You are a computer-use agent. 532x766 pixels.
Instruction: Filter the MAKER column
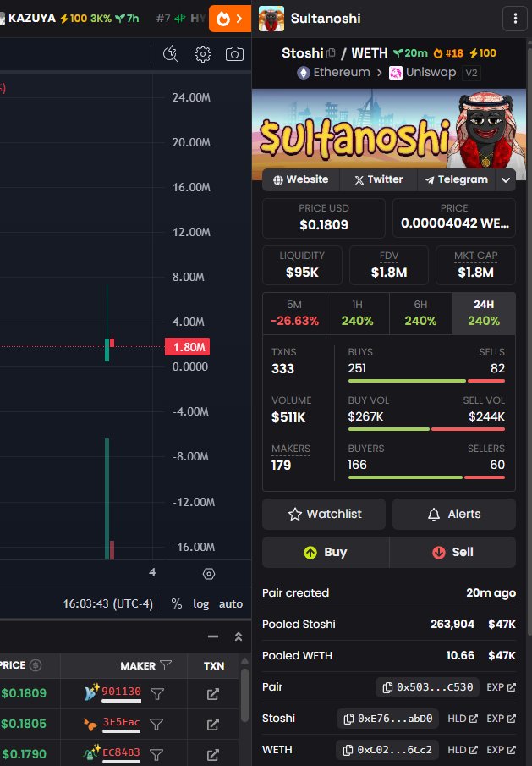166,665
